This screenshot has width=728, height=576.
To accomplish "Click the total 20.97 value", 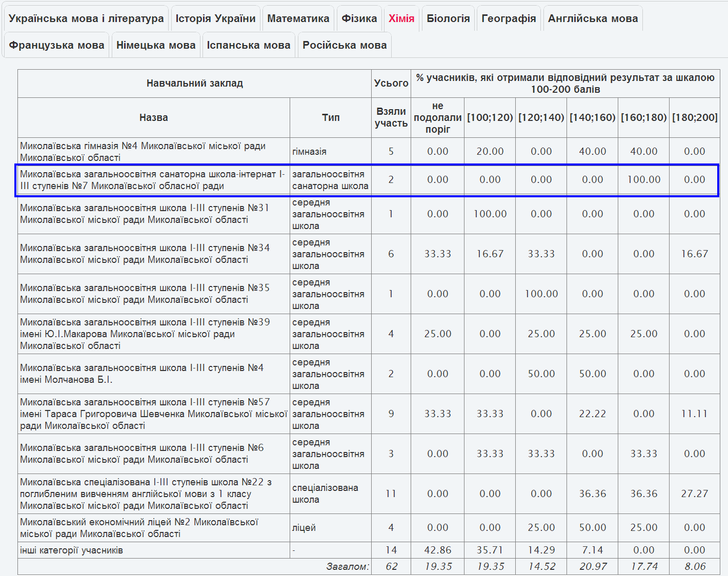I will [x=593, y=567].
